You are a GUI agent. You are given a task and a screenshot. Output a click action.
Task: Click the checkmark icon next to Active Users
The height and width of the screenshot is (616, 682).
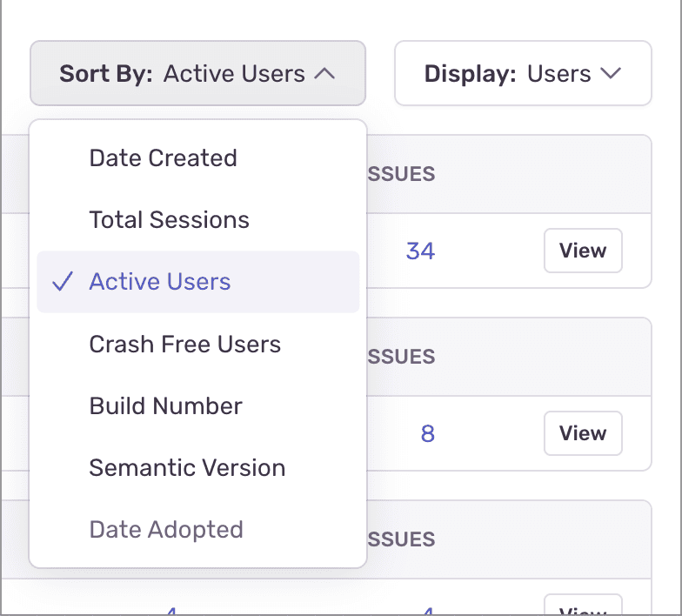63,282
